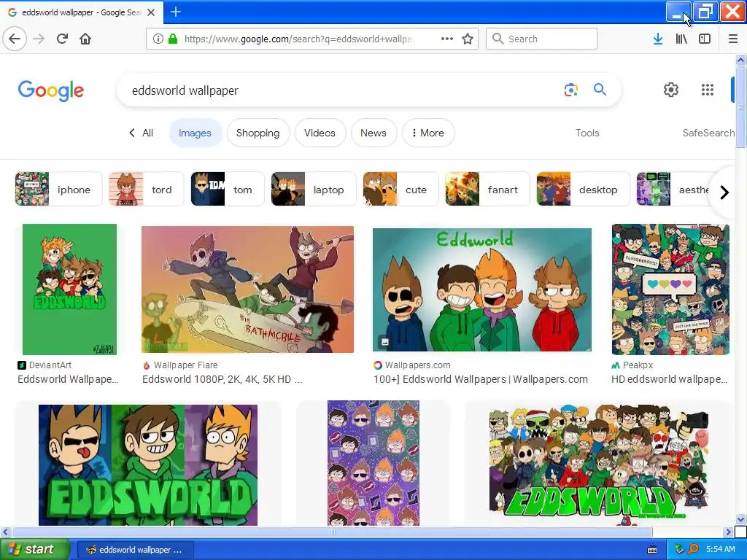Click the Firefox search bar magnifier icon
This screenshot has height=560, width=747.
pyautogui.click(x=498, y=39)
